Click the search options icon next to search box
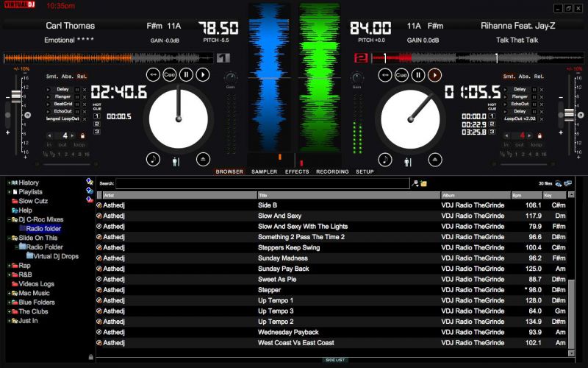This screenshot has width=588, height=368. 415,183
